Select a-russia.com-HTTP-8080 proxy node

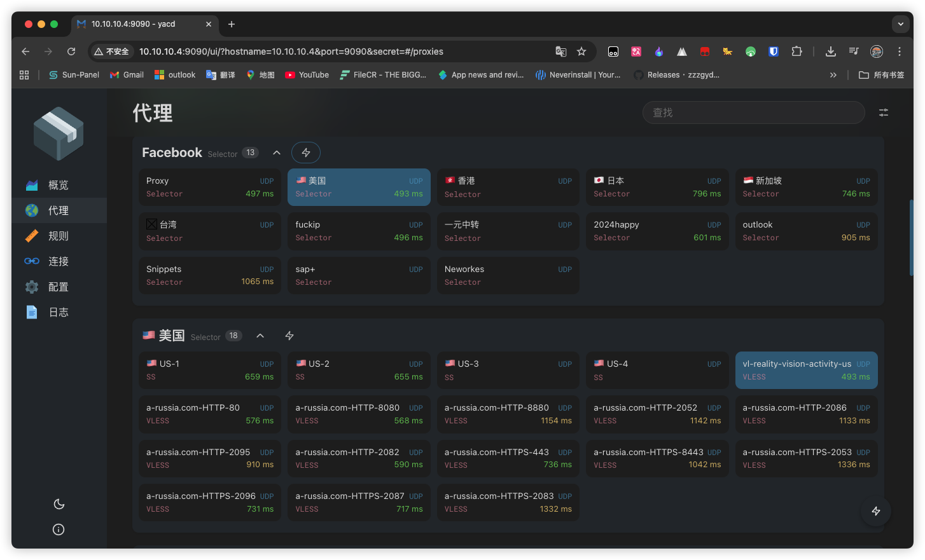click(359, 414)
